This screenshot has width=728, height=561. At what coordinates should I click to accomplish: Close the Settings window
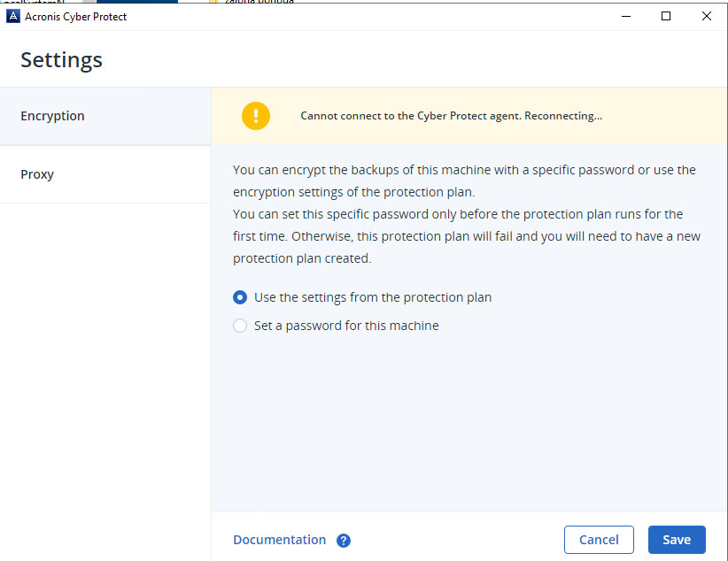point(707,16)
